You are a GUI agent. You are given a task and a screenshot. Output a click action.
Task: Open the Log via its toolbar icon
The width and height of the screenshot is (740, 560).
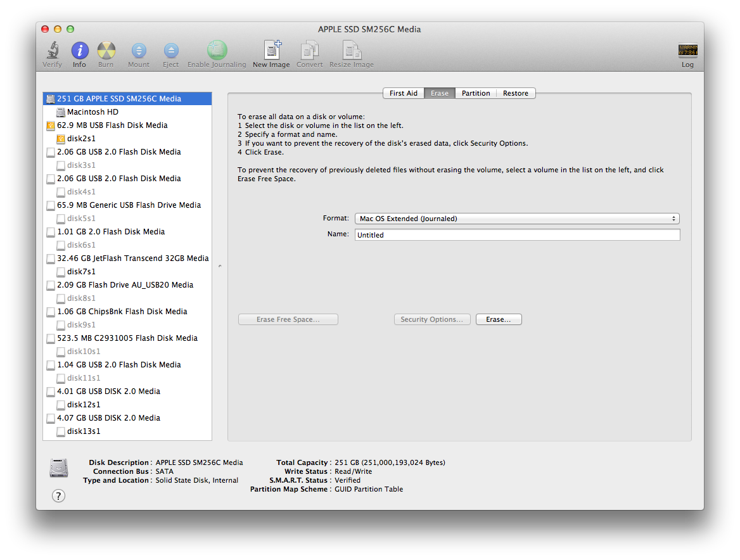[x=687, y=51]
